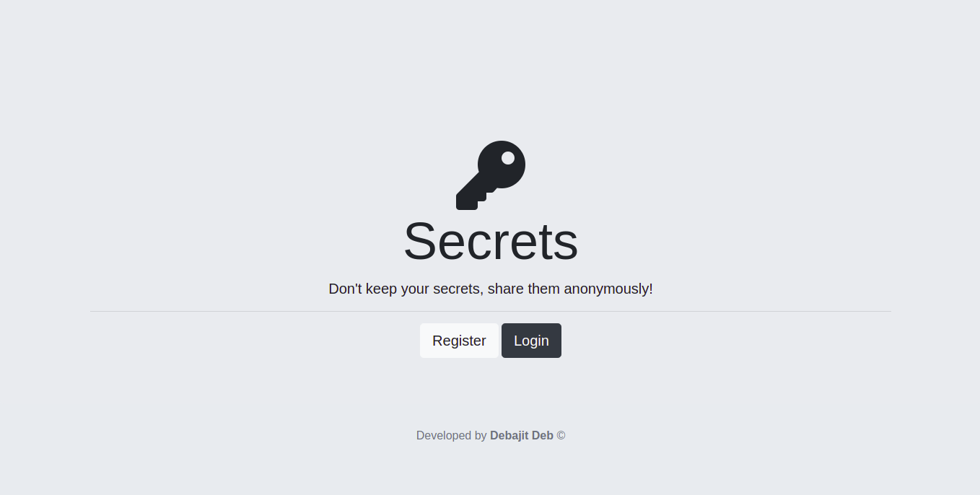Viewport: 980px width, 495px height.
Task: Click the "Developed by" footer text
Action: click(452, 436)
